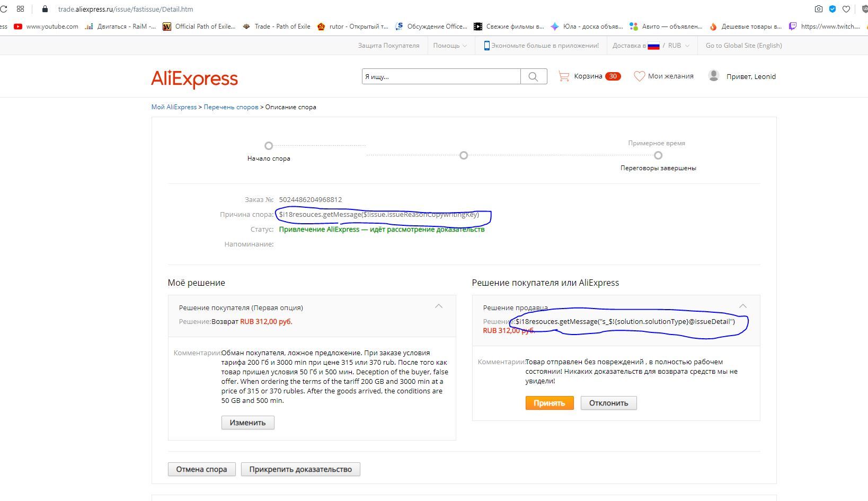Click the cart count badge 30
The height and width of the screenshot is (501, 868).
[x=613, y=76]
